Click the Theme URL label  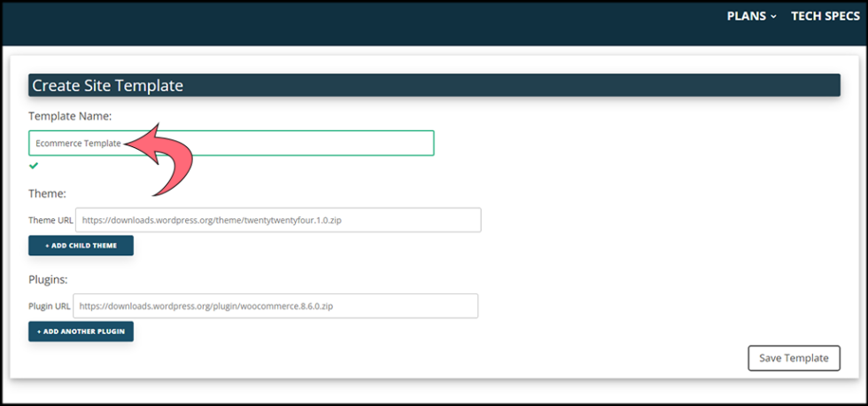pos(51,220)
